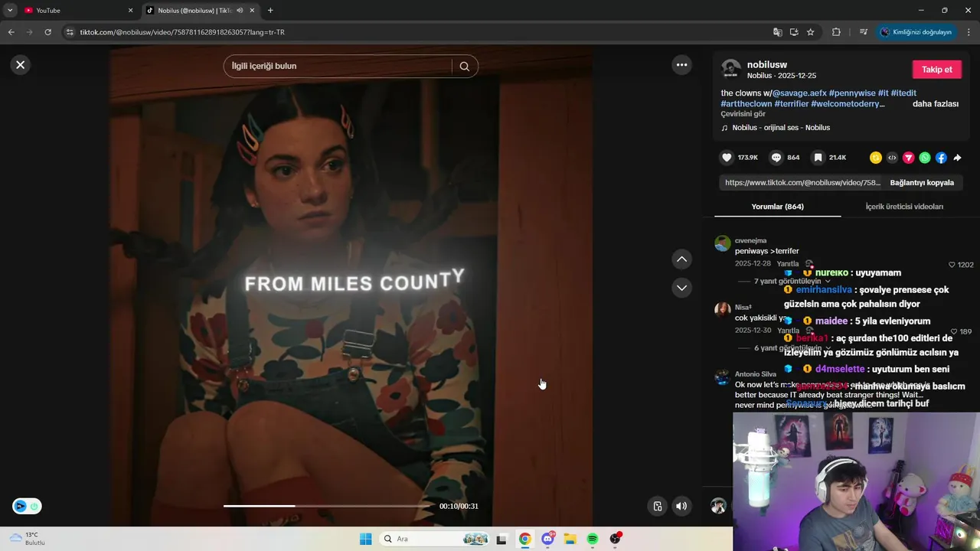Mute the TikTok tab audio icon
980x551 pixels.
click(x=240, y=11)
